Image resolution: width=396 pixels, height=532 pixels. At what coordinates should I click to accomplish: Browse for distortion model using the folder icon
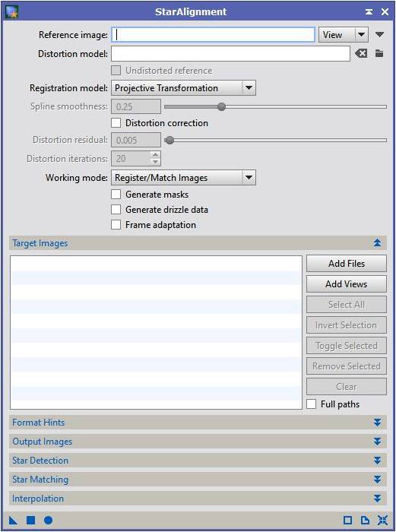coord(379,54)
